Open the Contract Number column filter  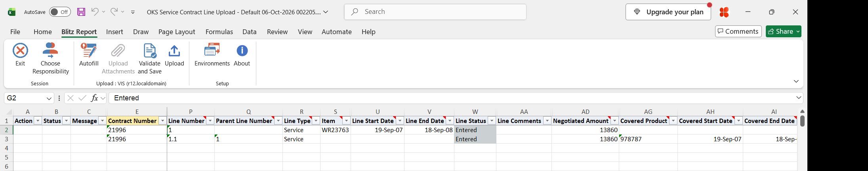(x=162, y=121)
